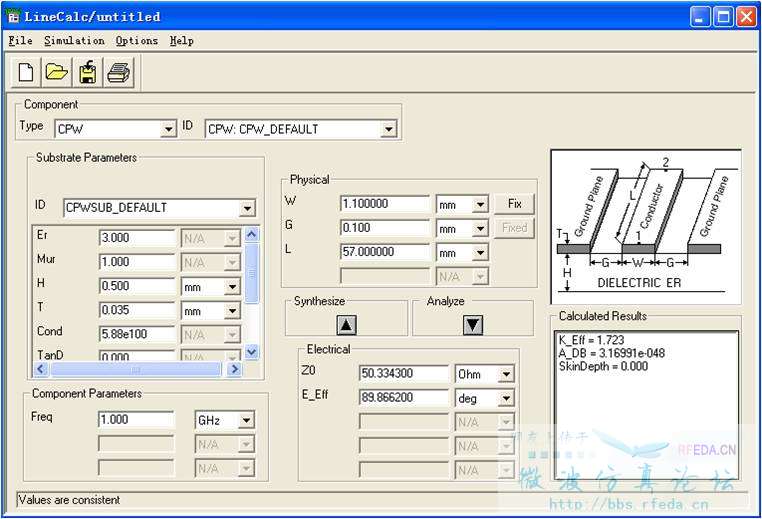This screenshot has height=519, width=762.
Task: Open the Help menu
Action: tap(182, 41)
